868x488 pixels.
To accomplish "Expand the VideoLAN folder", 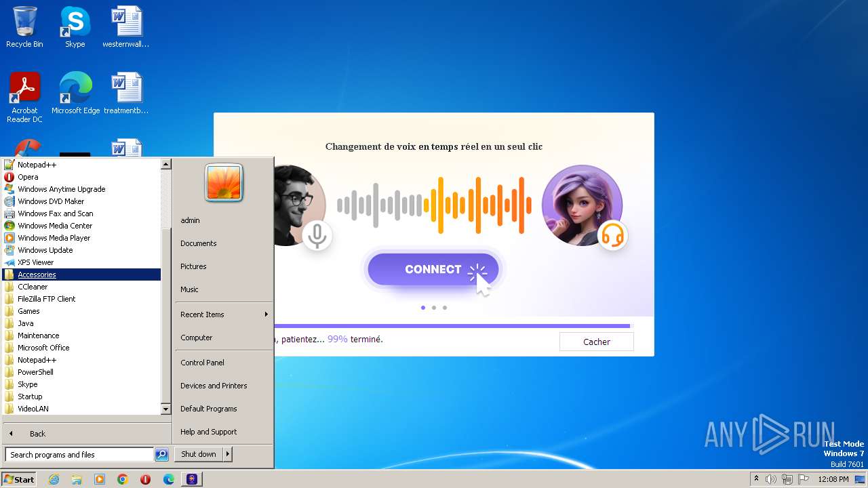I will [81, 409].
